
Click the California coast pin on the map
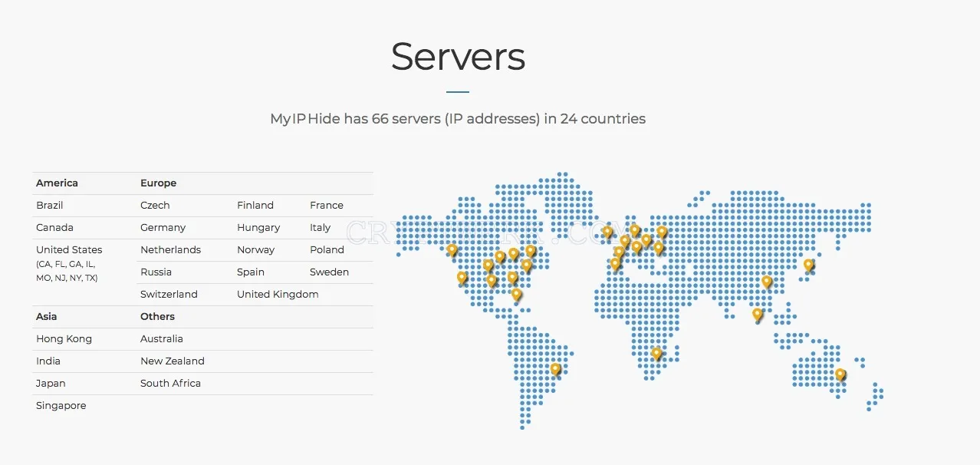click(x=462, y=278)
